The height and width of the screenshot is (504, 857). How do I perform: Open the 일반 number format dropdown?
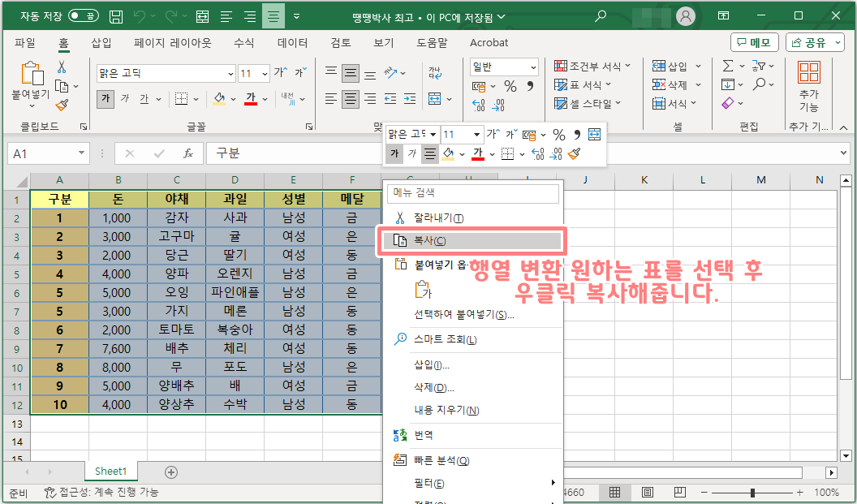[532, 67]
